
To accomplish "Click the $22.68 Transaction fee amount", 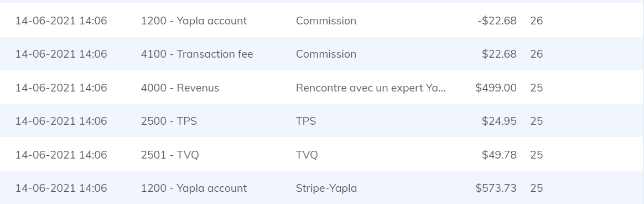I will [x=499, y=54].
